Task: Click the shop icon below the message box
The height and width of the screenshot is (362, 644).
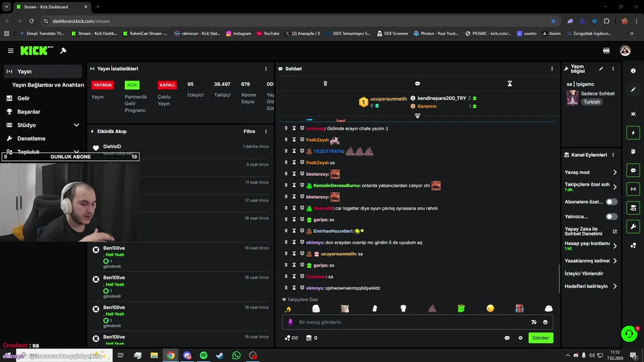Action: tap(309, 338)
